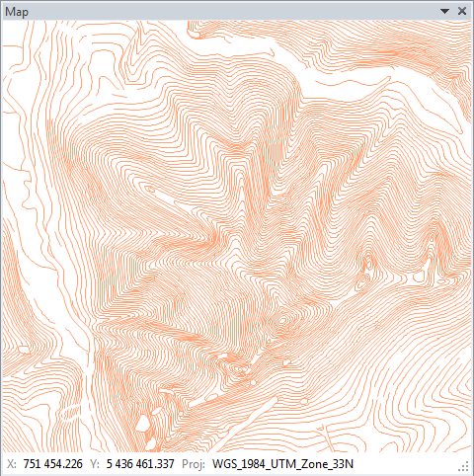
Task: Click the resize grip in the status bar corner
Action: click(x=463, y=466)
